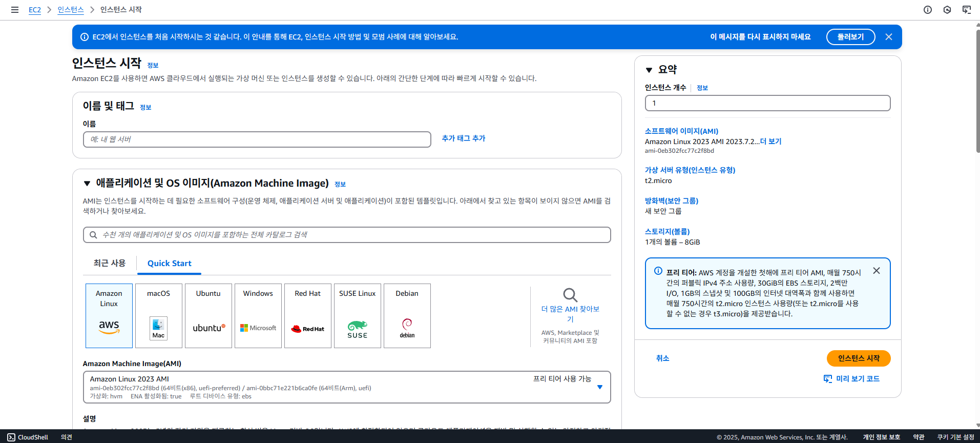Switch to the 최근 사용 tab
Viewport: 980px width, 443px height.
tap(110, 263)
